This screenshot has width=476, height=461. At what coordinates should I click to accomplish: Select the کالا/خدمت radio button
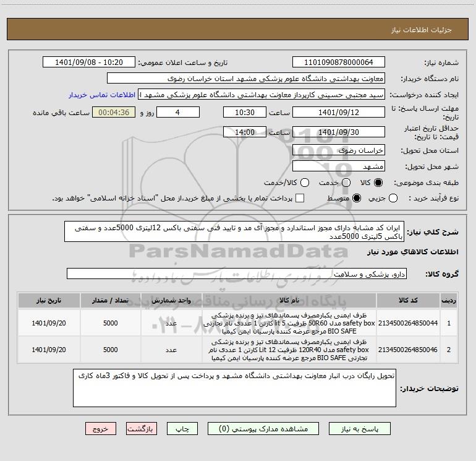point(305,183)
